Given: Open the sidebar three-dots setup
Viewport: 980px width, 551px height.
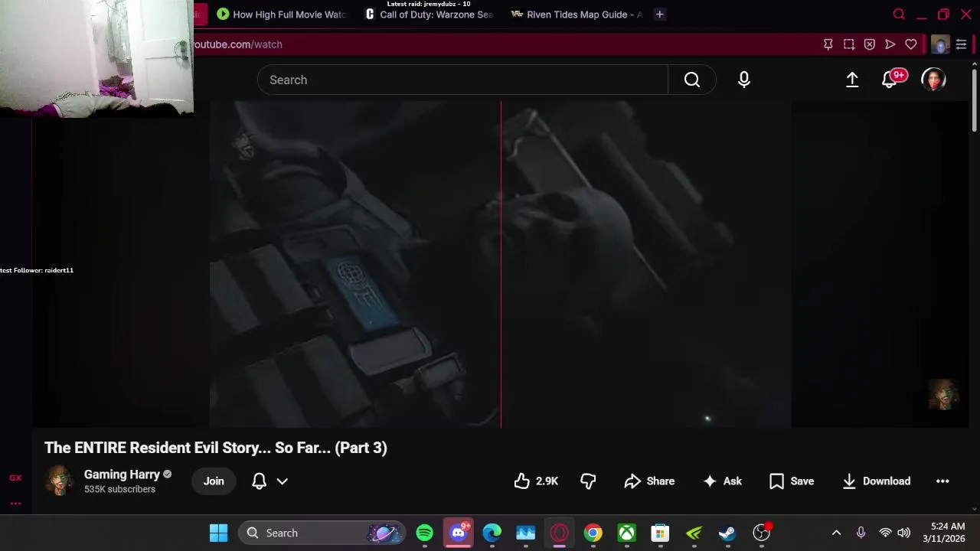Looking at the screenshot, I should point(15,504).
